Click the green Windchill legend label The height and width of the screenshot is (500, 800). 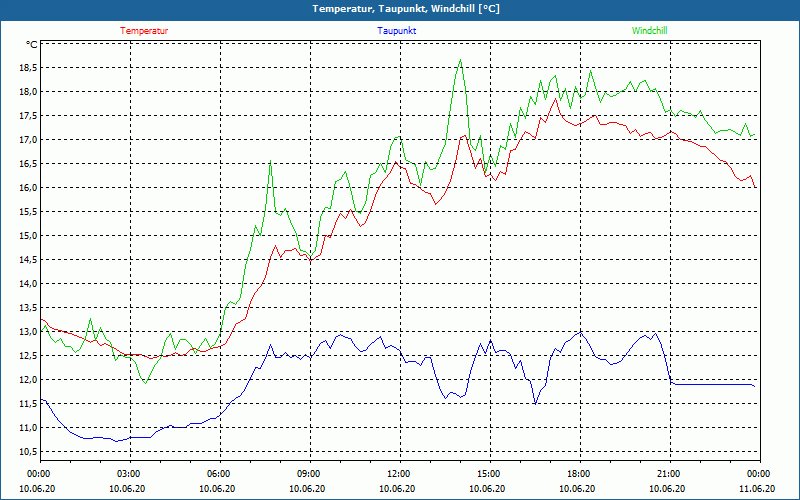click(x=649, y=31)
